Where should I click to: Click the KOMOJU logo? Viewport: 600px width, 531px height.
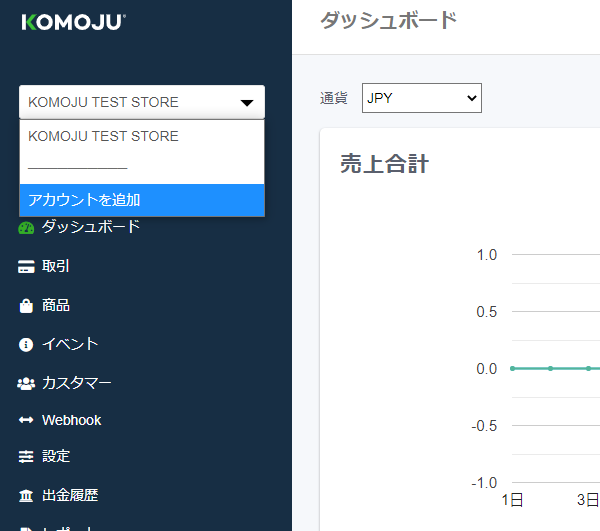pos(73,22)
